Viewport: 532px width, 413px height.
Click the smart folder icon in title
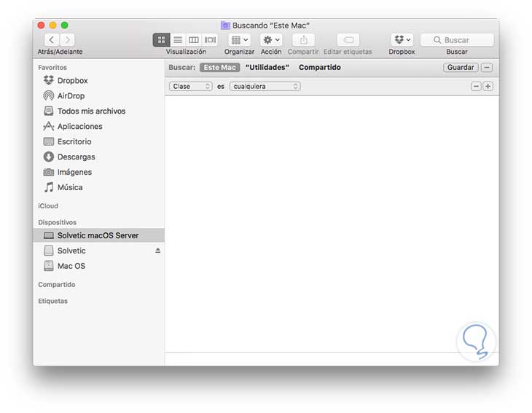(225, 25)
